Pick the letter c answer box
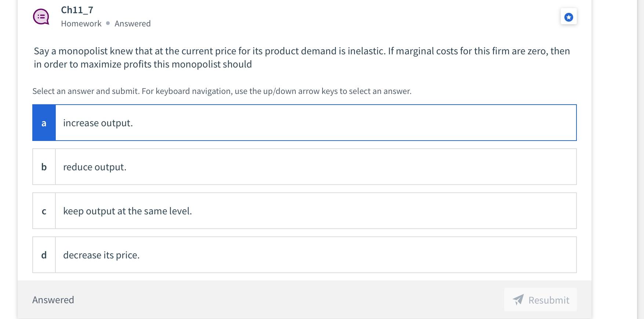 coord(44,211)
